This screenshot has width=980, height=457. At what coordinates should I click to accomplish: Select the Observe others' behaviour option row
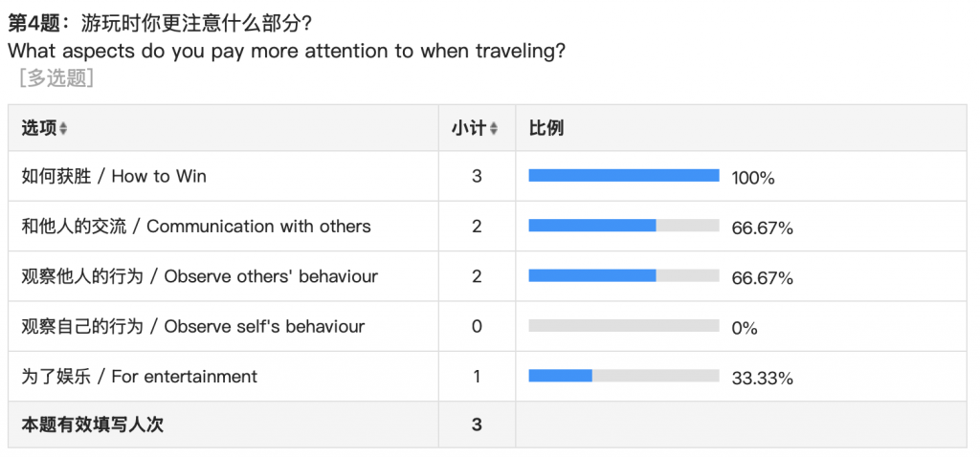[199, 276]
